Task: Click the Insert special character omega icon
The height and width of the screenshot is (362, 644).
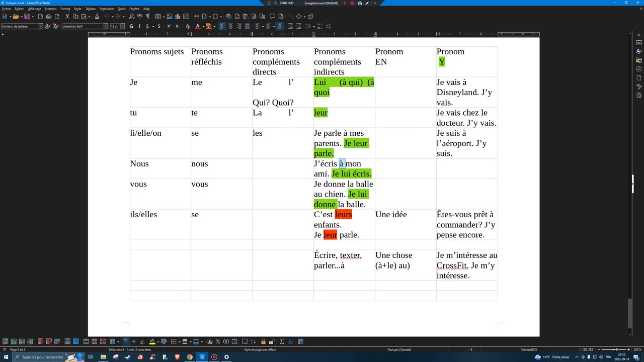Action: pos(215,17)
